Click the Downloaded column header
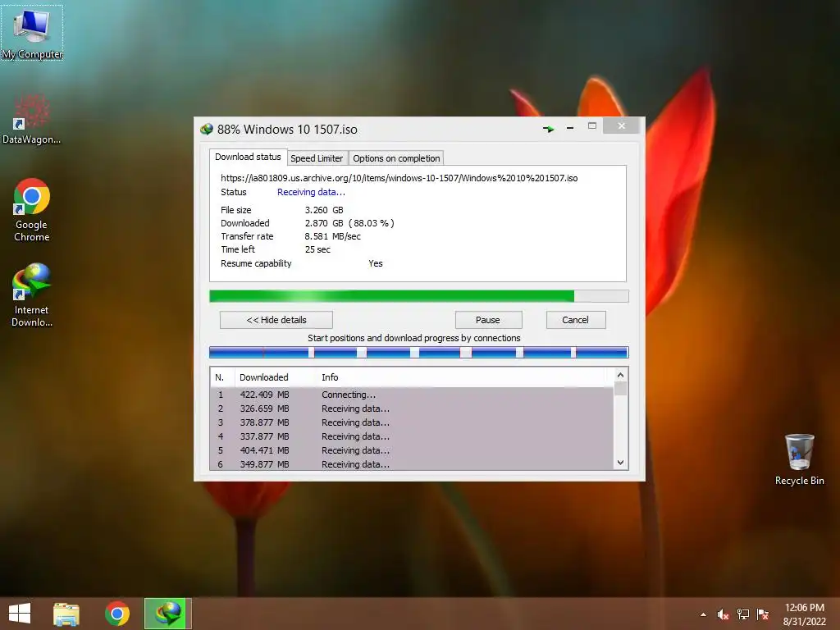The image size is (840, 630). 275,377
